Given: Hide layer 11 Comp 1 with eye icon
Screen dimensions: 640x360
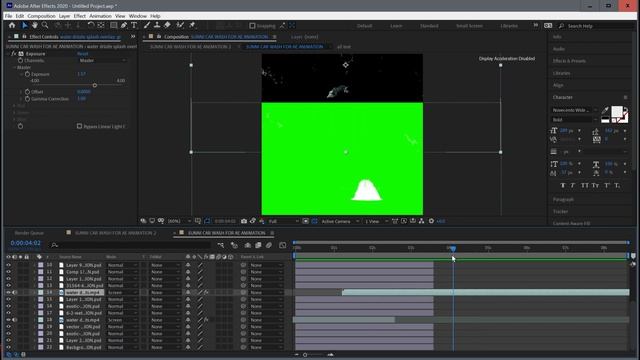Looking at the screenshot, I should pos(8,272).
